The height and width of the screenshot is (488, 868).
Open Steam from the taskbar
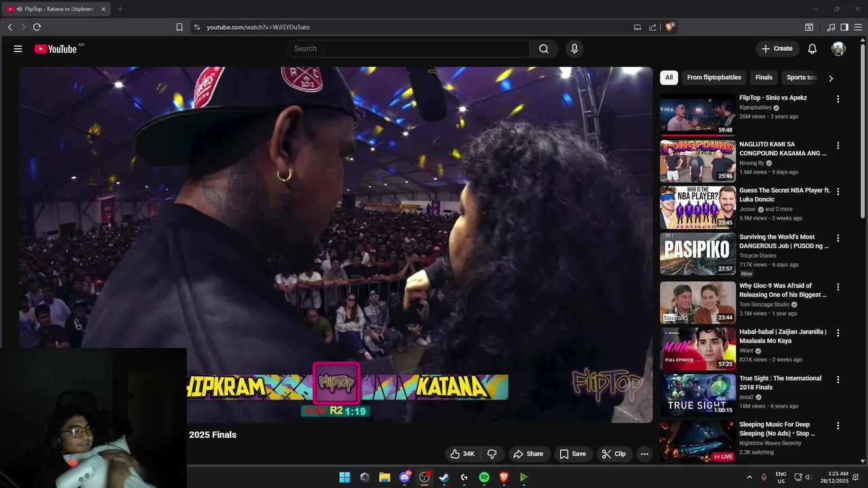(x=444, y=477)
